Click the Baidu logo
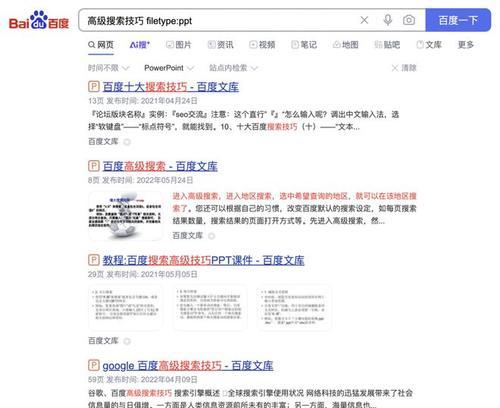The width and height of the screenshot is (500, 408). [x=39, y=20]
